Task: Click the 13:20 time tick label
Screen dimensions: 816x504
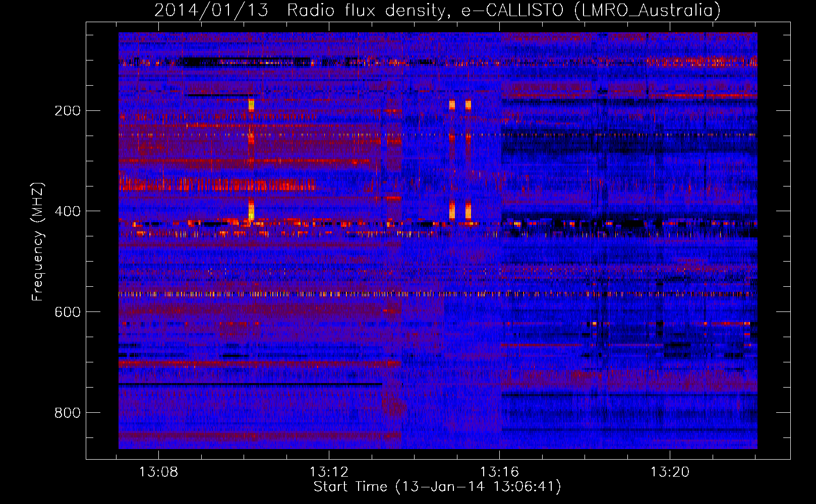Action: click(670, 472)
